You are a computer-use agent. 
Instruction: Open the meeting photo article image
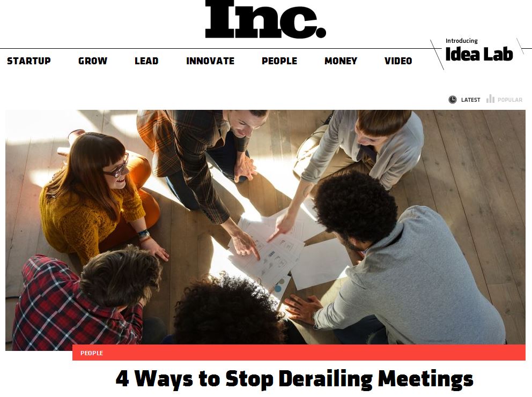click(x=265, y=227)
